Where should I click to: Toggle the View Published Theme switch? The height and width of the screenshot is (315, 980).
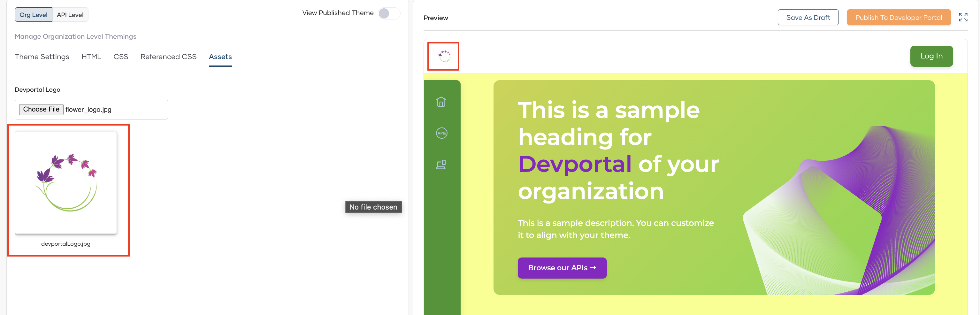[x=388, y=13]
